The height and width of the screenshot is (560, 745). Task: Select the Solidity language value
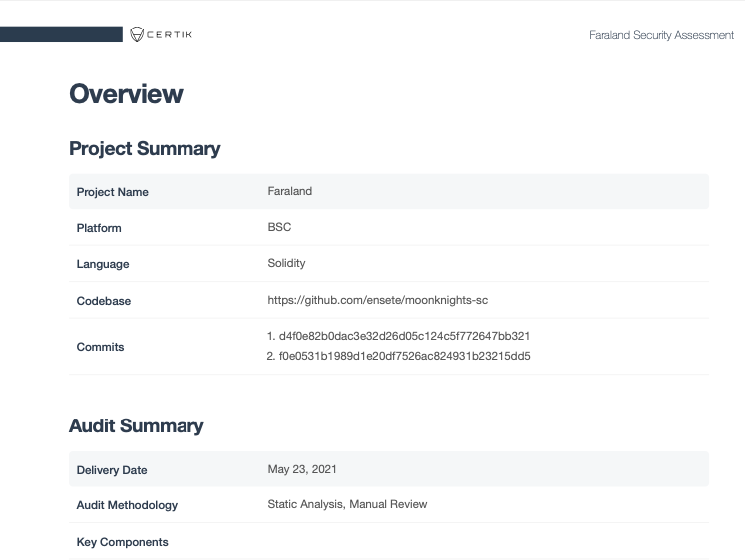(x=286, y=263)
